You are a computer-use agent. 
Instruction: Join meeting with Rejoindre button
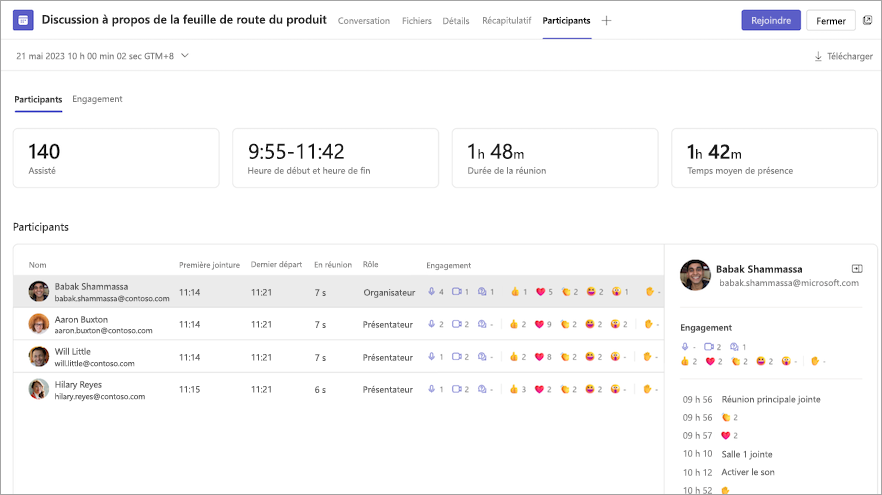(x=771, y=20)
